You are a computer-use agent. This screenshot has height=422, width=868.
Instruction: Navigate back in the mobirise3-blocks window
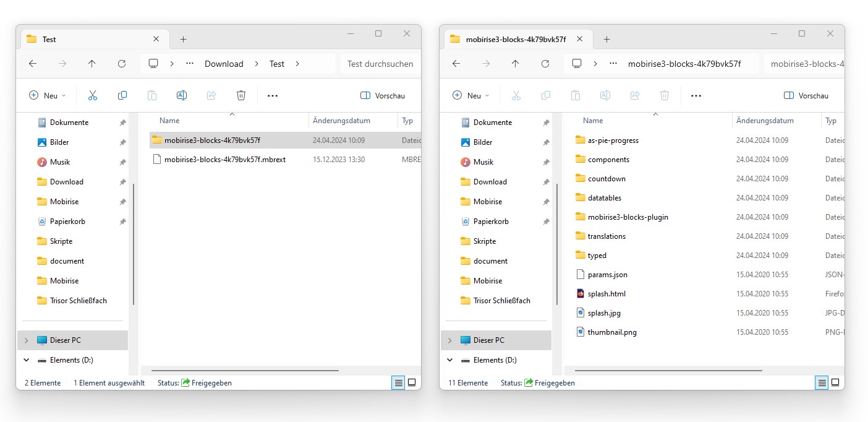tap(456, 64)
